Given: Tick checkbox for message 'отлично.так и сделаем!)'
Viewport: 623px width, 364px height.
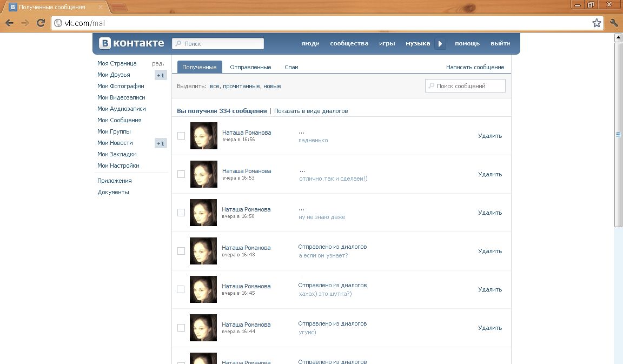Looking at the screenshot, I should (x=181, y=174).
